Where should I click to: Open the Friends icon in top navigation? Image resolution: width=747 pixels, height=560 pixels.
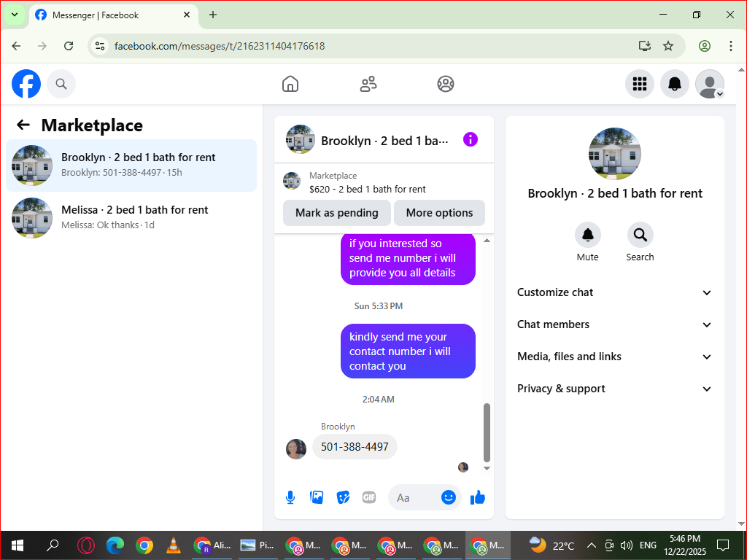368,84
